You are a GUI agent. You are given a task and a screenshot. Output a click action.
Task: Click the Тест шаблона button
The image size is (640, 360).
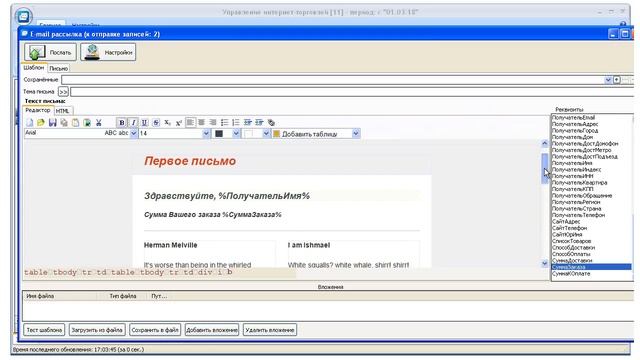coord(44,330)
